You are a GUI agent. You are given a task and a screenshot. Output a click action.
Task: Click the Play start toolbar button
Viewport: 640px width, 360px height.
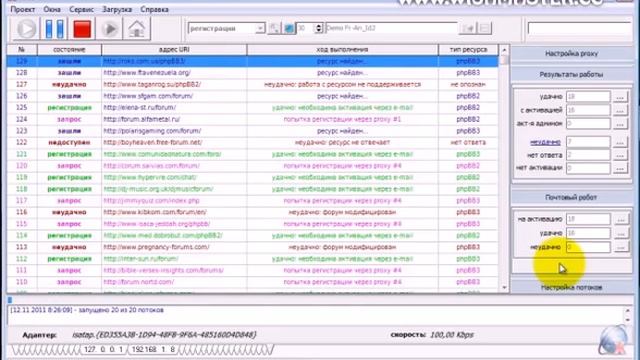click(26, 29)
